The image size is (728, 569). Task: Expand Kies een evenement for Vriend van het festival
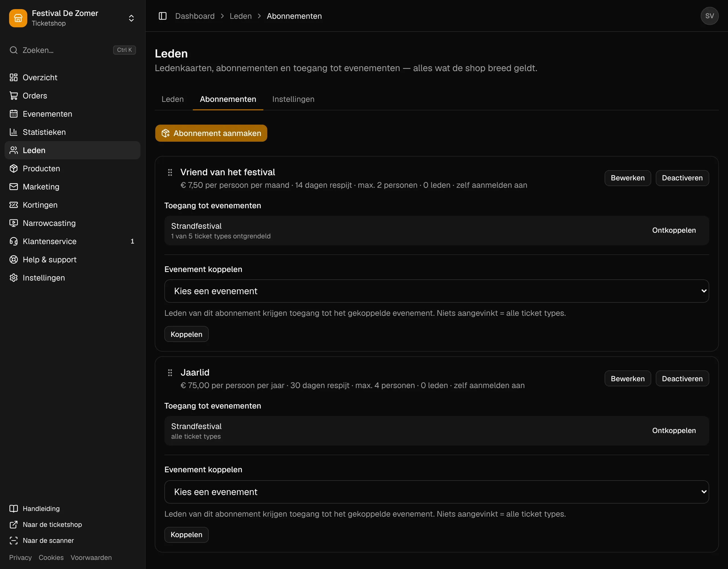click(436, 291)
